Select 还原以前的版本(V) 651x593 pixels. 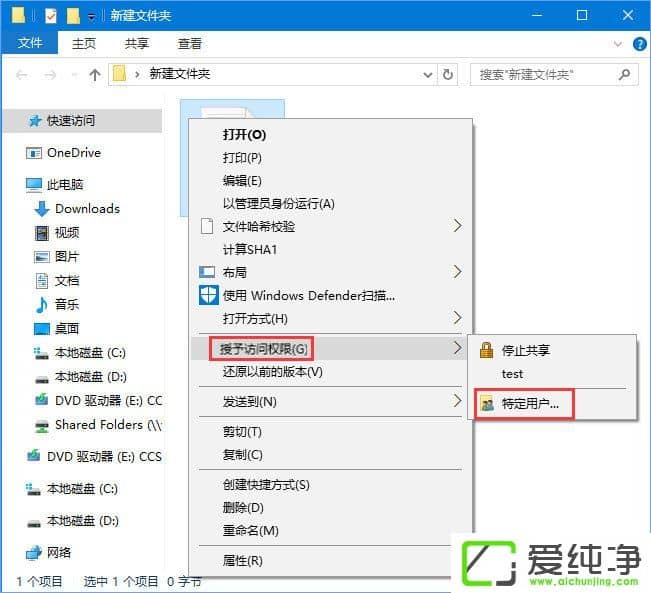pyautogui.click(x=272, y=371)
